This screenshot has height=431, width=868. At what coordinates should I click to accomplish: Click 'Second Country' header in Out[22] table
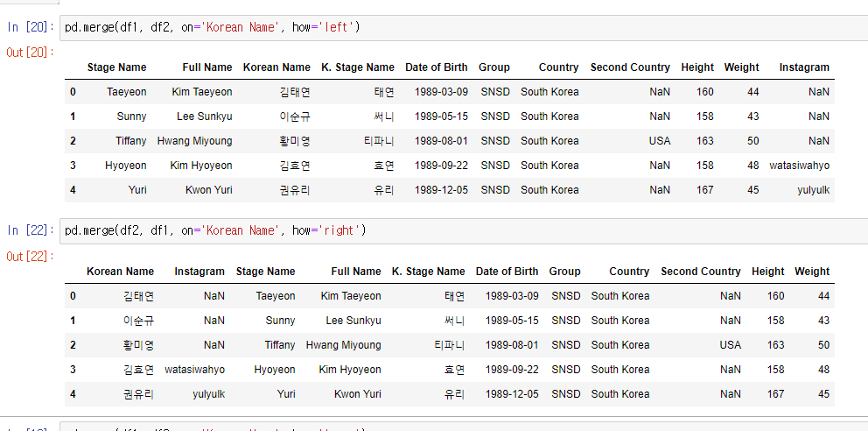click(701, 272)
